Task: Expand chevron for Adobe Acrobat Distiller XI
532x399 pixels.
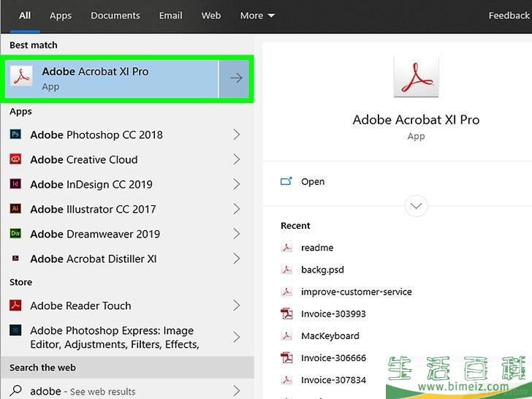Action: [237, 259]
